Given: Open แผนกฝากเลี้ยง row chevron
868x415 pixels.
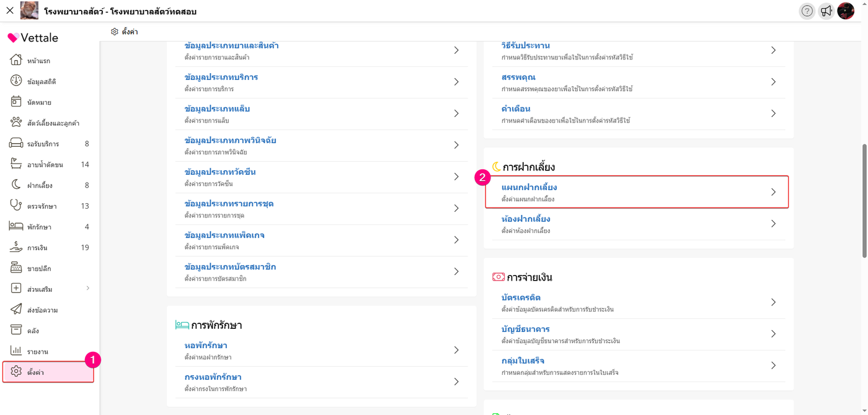Looking at the screenshot, I should (773, 192).
